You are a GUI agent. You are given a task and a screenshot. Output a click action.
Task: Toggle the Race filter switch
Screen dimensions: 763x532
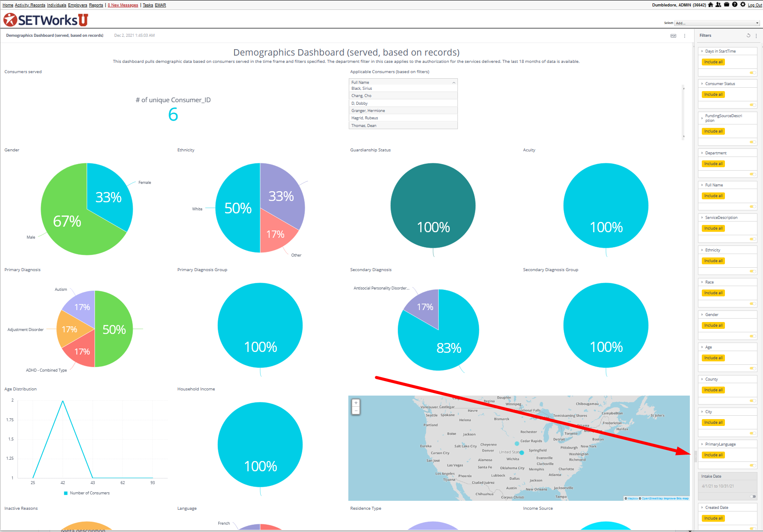tap(753, 304)
